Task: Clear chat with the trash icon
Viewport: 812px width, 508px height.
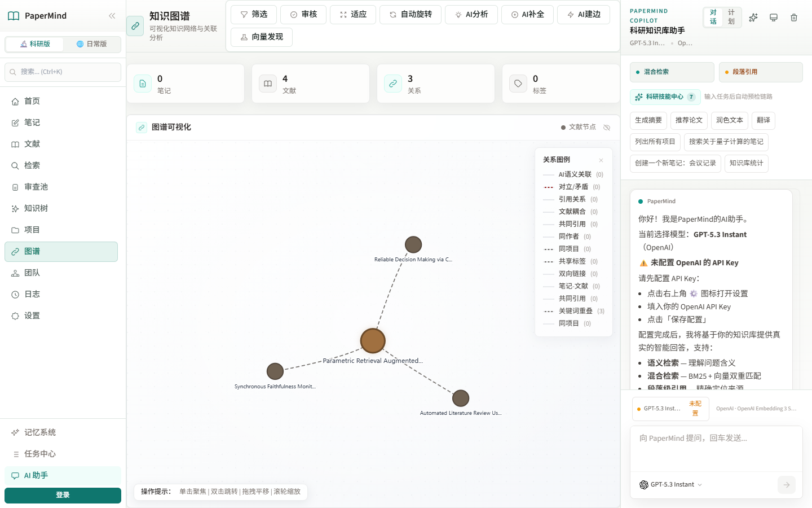Action: 794,17
